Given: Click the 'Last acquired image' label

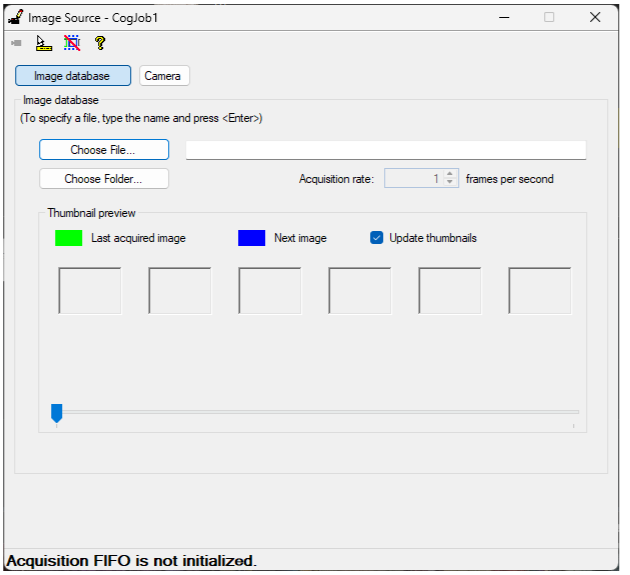Looking at the screenshot, I should (x=138, y=238).
